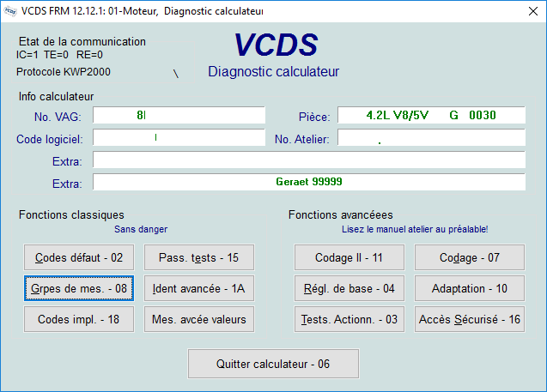Select the Pièce field showing 4.2L V8/5V
The width and height of the screenshot is (547, 392).
point(431,115)
